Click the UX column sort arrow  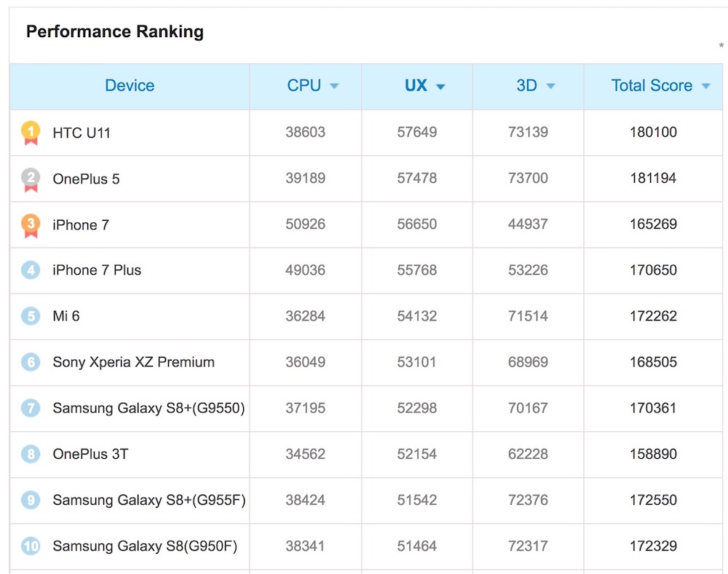click(440, 87)
